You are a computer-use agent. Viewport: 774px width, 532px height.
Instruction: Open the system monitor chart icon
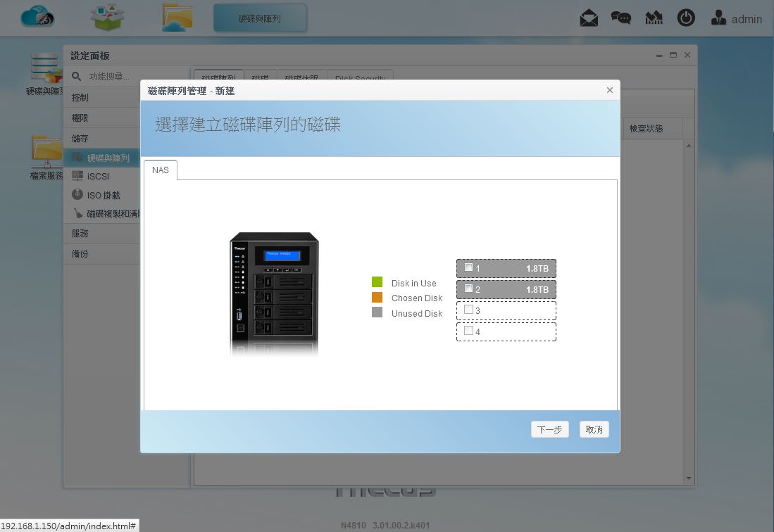pos(654,18)
